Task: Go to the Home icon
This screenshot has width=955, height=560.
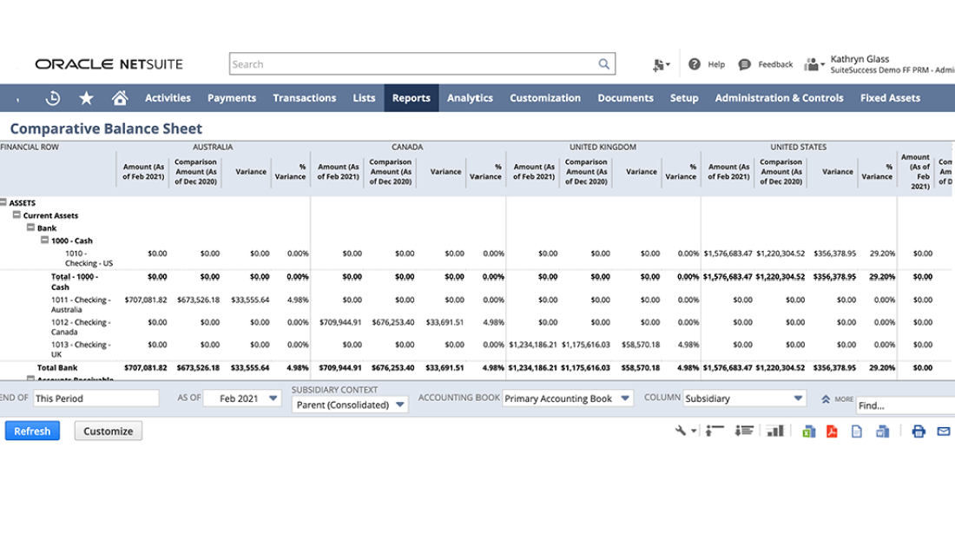Action: click(120, 97)
